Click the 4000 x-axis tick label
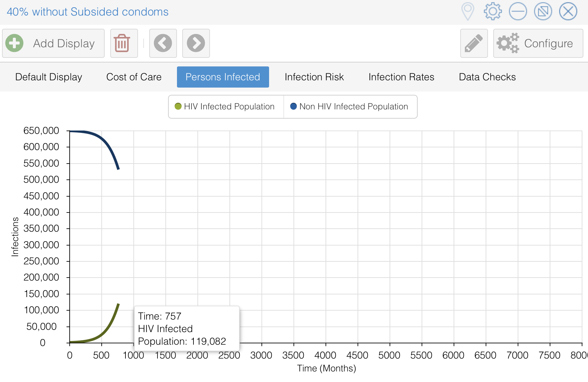588x382 pixels. click(325, 355)
